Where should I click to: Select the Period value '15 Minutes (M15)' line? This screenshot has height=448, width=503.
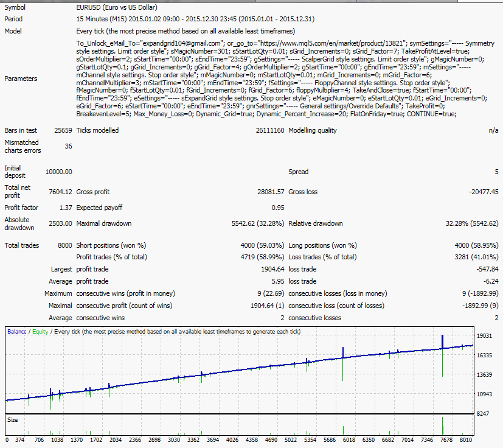point(195,19)
